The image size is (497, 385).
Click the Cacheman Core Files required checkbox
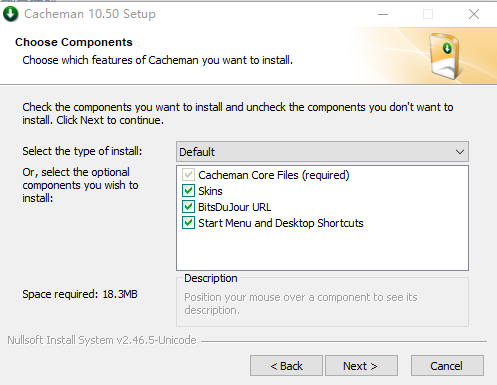coord(188,175)
